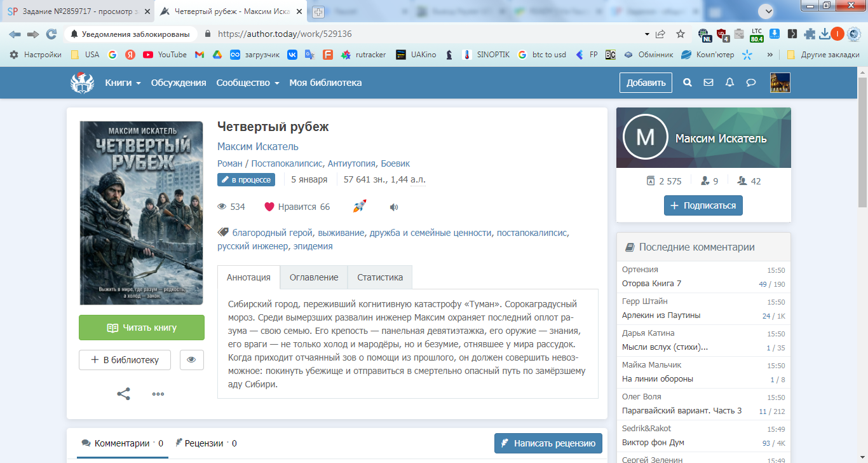Screen dimensions: 868x463
Task: Click the address bar URL field
Action: pos(426,34)
